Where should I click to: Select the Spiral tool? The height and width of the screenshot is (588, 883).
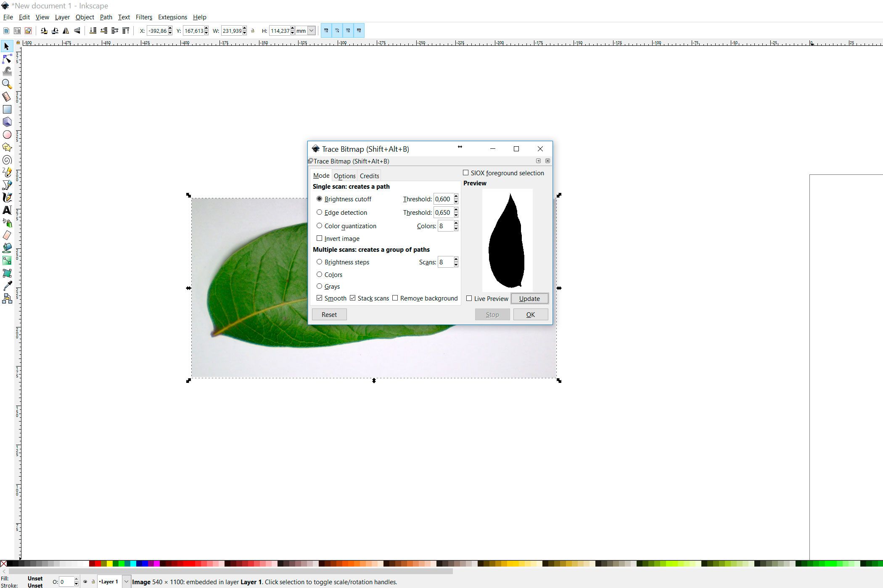(7, 160)
